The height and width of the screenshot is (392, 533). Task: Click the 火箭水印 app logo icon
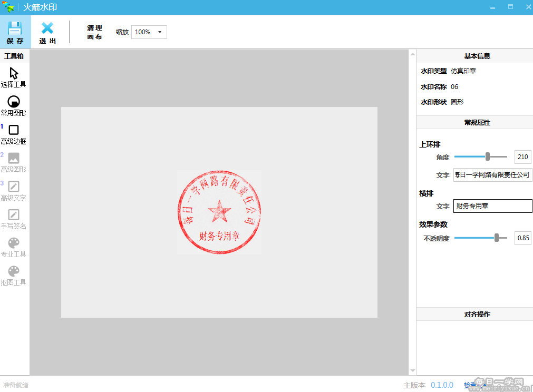click(8, 7)
